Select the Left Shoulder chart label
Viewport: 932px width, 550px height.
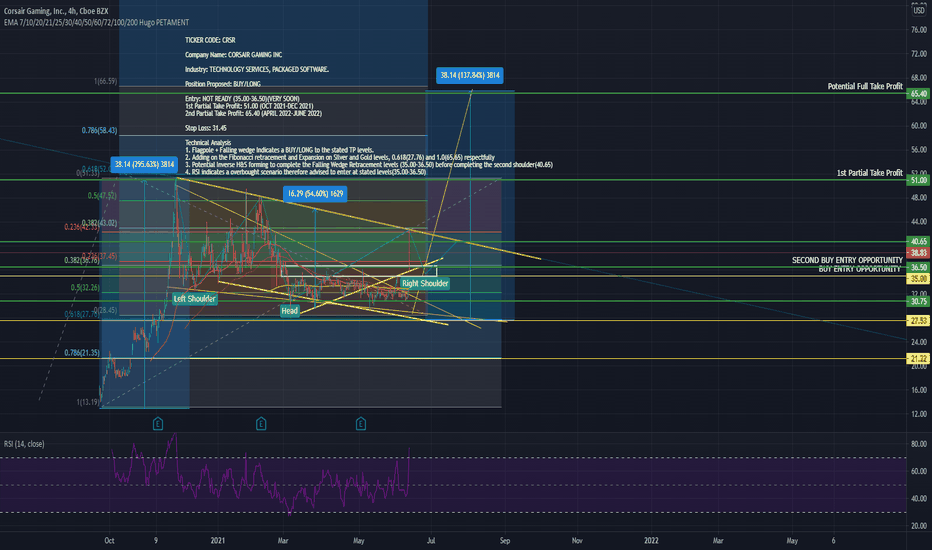pos(194,298)
